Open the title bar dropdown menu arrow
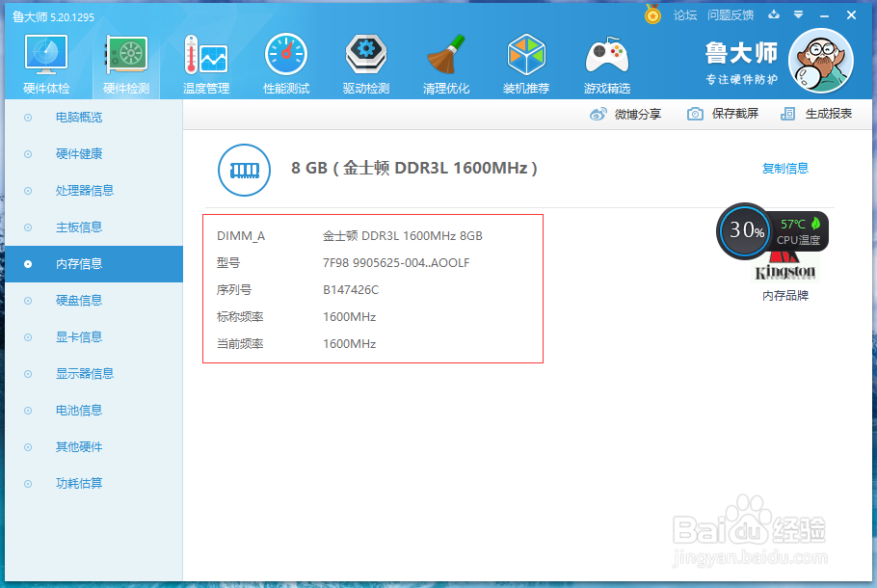This screenshot has height=588, width=877. (799, 15)
